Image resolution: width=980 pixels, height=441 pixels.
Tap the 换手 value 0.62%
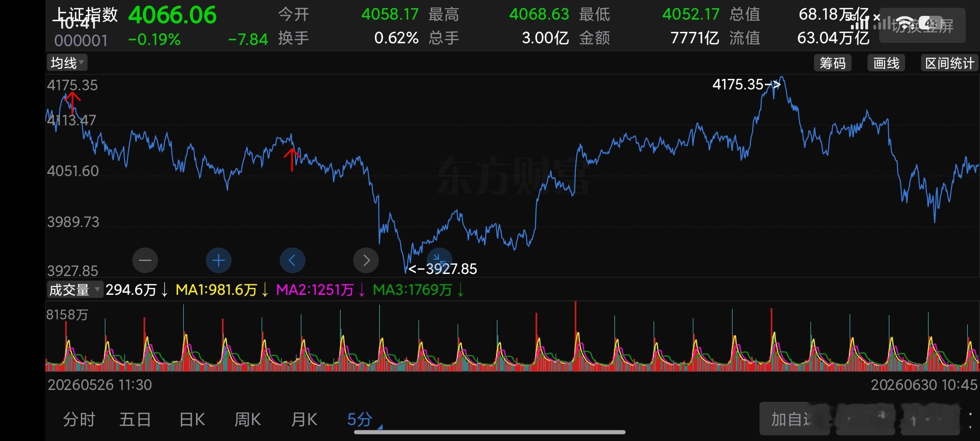[396, 38]
